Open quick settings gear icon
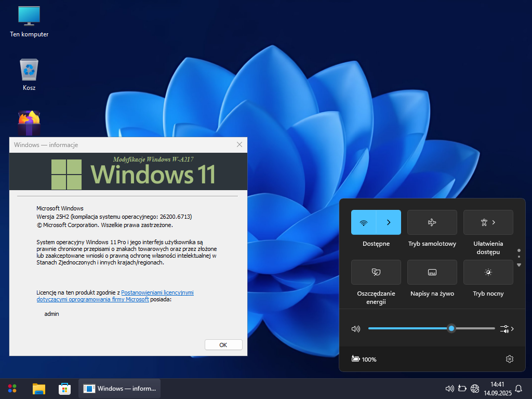532x399 pixels. (x=509, y=359)
